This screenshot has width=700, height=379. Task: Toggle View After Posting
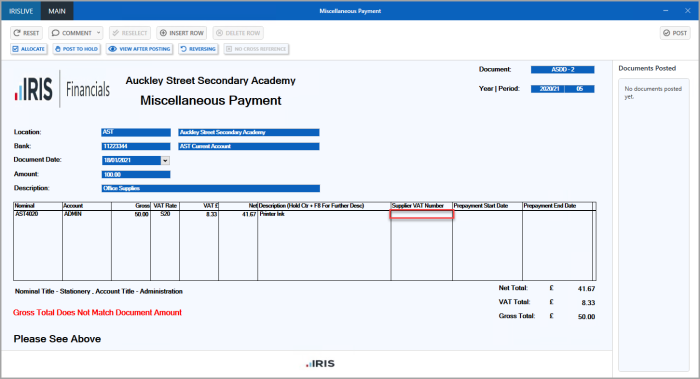tap(140, 49)
